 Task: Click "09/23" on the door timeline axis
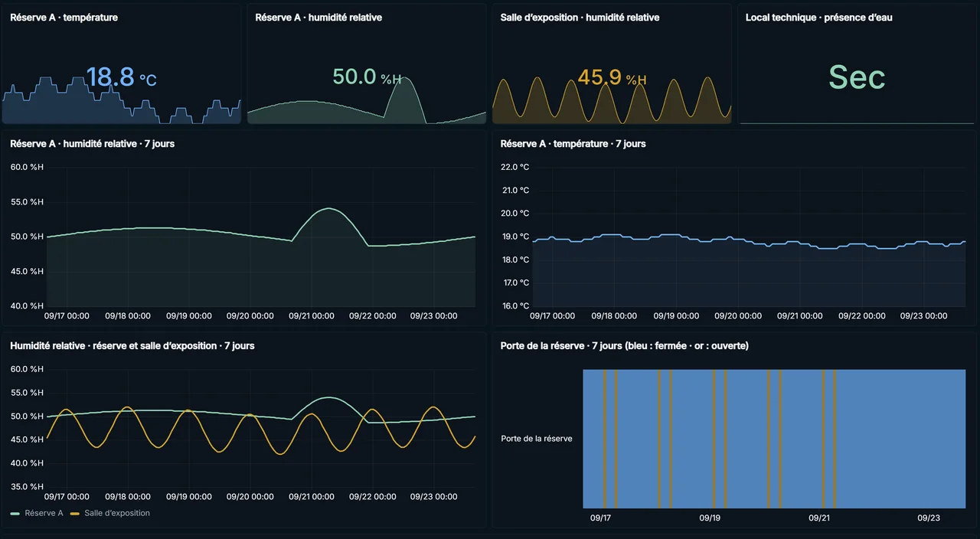[929, 518]
